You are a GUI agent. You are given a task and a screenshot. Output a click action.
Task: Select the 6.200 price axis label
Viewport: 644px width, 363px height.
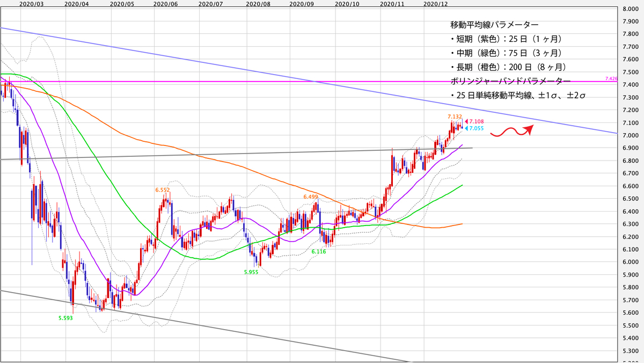(x=631, y=237)
